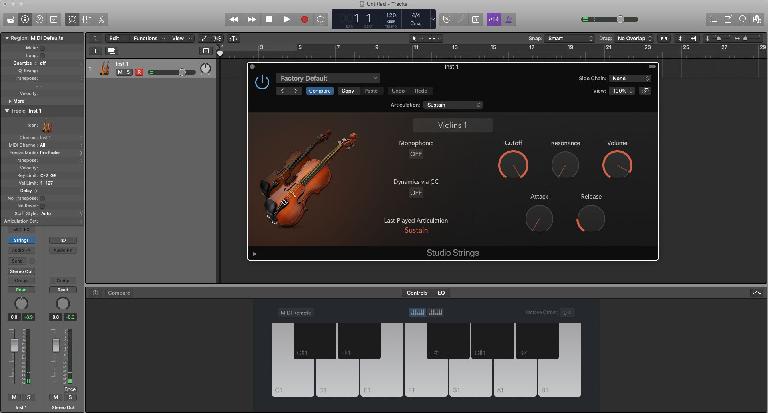Click the Release knob
The height and width of the screenshot is (413, 768).
[x=591, y=218]
